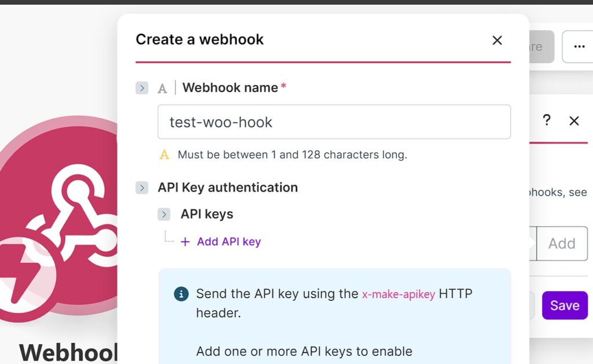Open the three-dot more options menu

click(579, 47)
